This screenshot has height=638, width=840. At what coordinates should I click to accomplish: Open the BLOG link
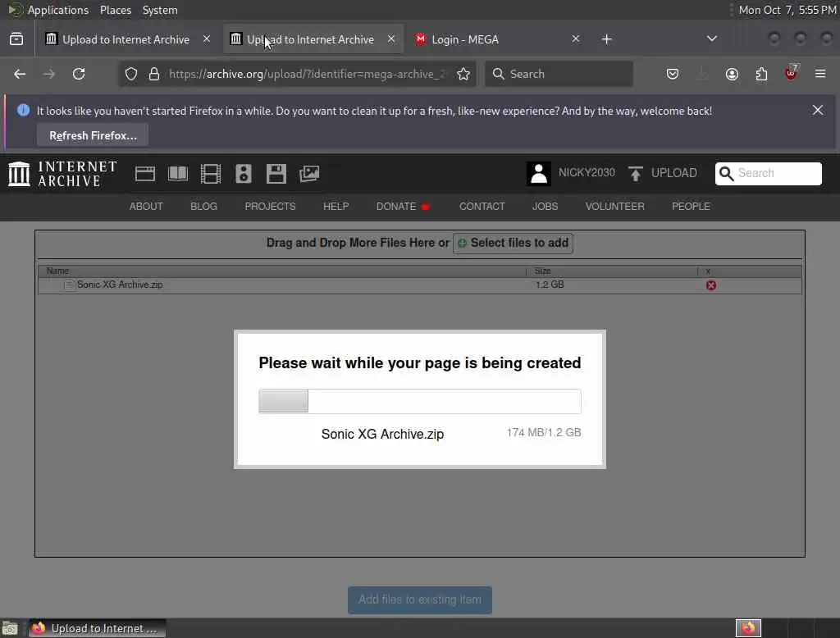[203, 206]
